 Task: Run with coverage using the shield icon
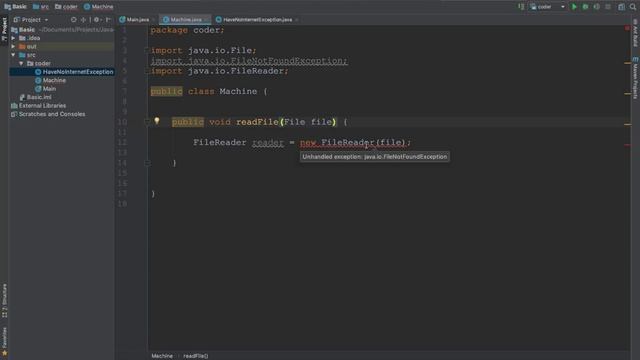tap(596, 7)
